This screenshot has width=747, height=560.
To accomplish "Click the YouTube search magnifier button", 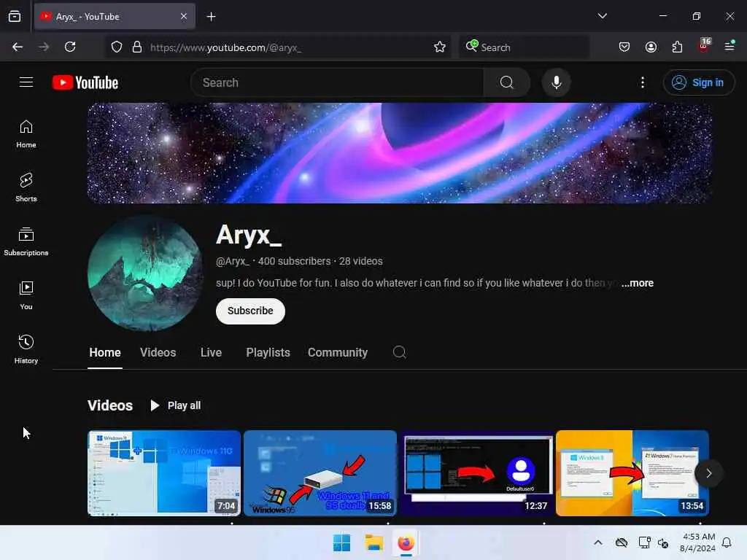I will (506, 82).
